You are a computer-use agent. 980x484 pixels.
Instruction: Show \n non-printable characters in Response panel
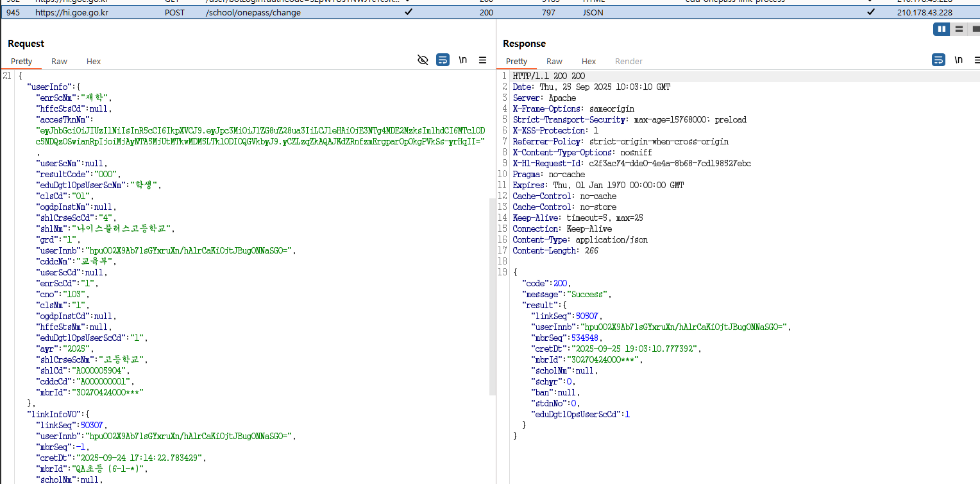[x=958, y=60]
